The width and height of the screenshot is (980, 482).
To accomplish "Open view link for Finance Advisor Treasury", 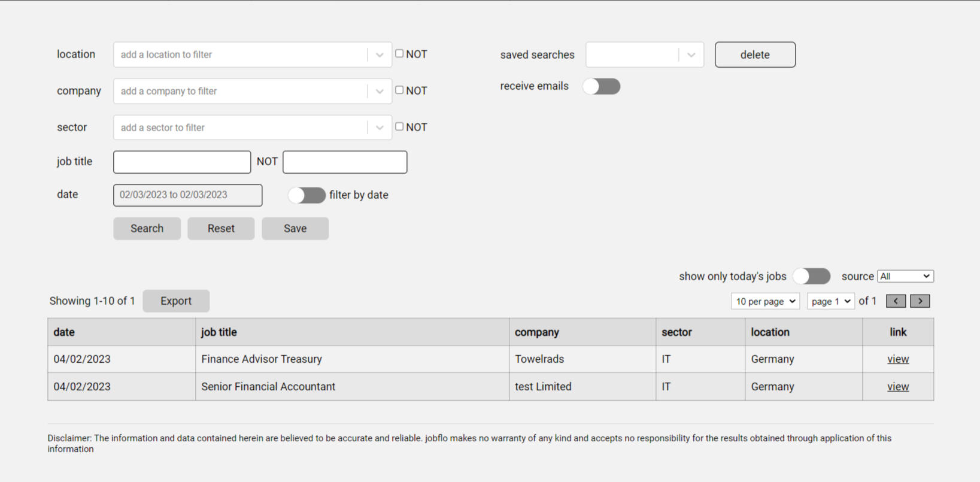I will pos(897,359).
